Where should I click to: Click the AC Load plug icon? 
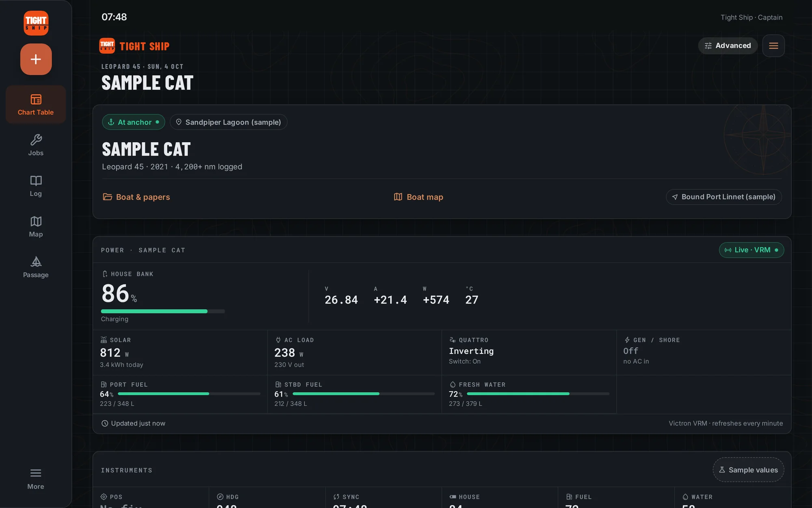(x=278, y=340)
